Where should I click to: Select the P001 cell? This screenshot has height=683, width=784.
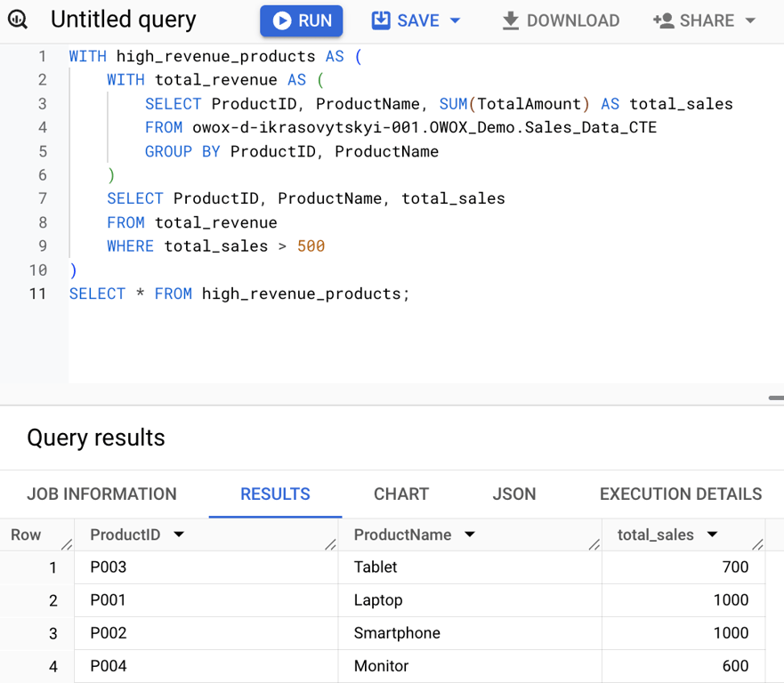tap(206, 600)
